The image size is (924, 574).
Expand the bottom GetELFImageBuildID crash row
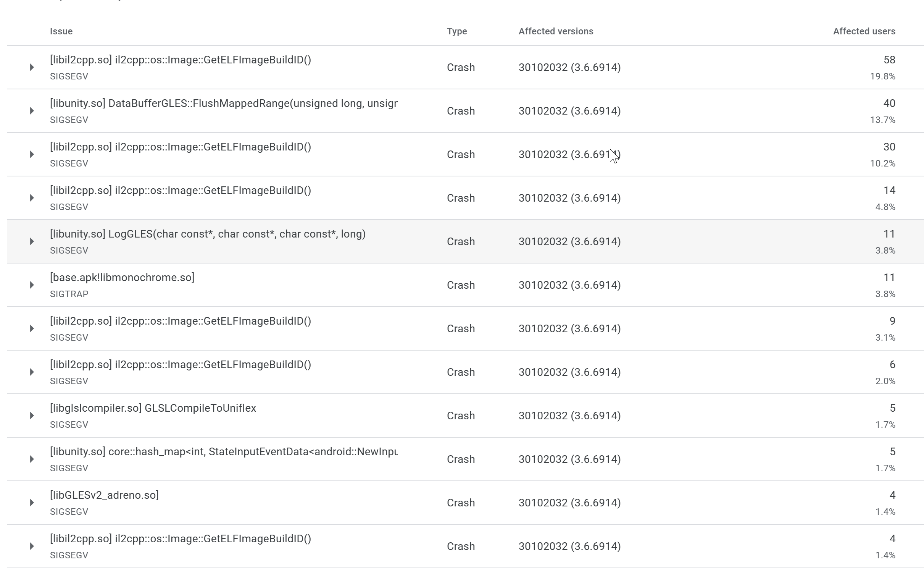[x=32, y=546]
